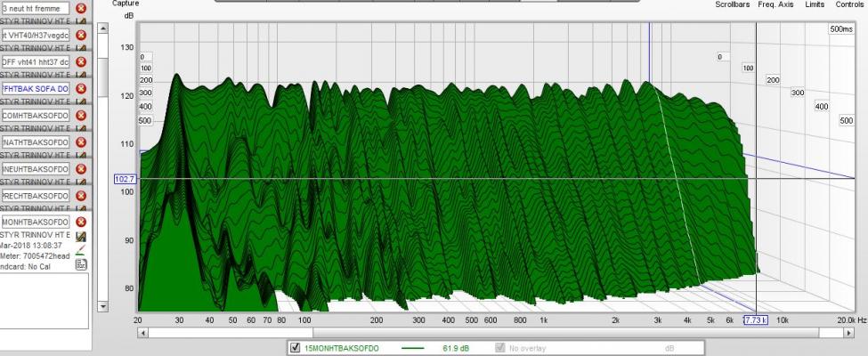
Task: Remove the 'NATHTBAKSOFDO' measurement
Action: 81,142
